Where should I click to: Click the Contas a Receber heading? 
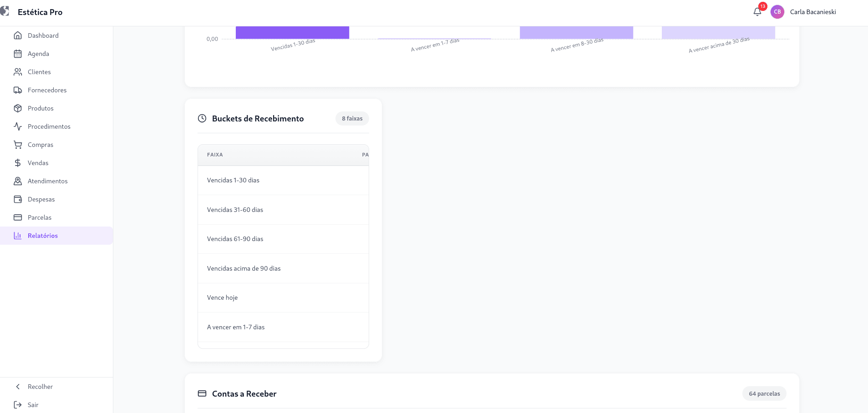click(x=244, y=393)
